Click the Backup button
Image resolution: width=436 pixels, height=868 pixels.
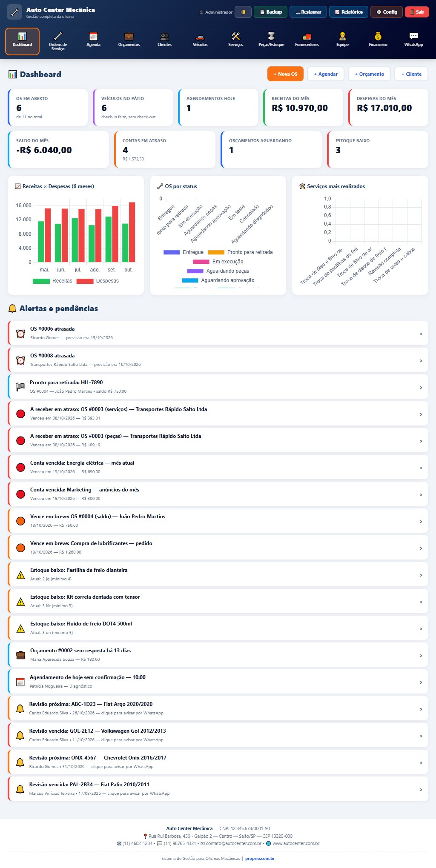click(271, 12)
